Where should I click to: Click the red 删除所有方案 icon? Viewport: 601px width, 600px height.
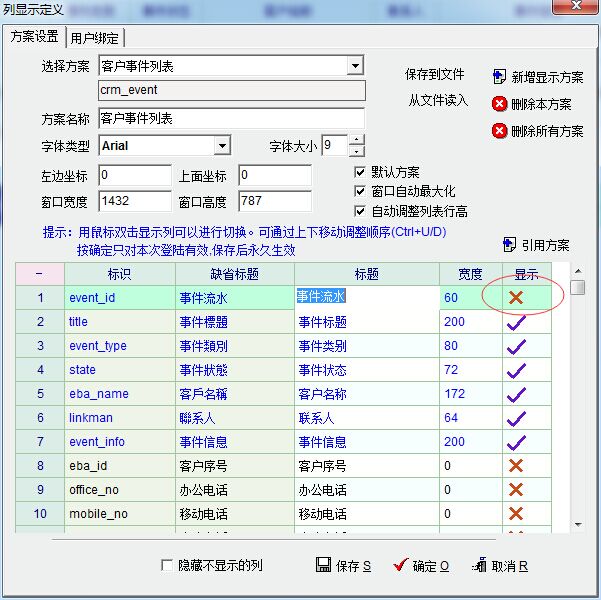[x=499, y=131]
